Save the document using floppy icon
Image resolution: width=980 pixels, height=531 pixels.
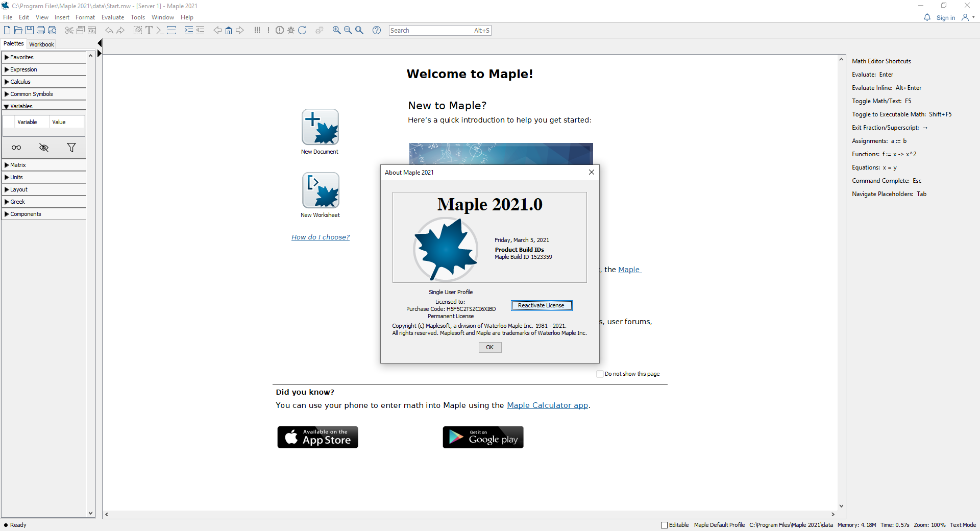(x=30, y=30)
